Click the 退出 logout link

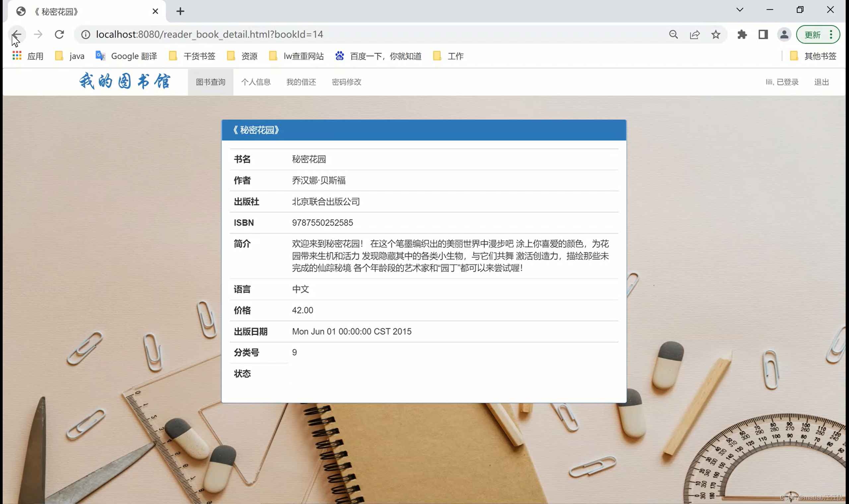click(x=821, y=82)
